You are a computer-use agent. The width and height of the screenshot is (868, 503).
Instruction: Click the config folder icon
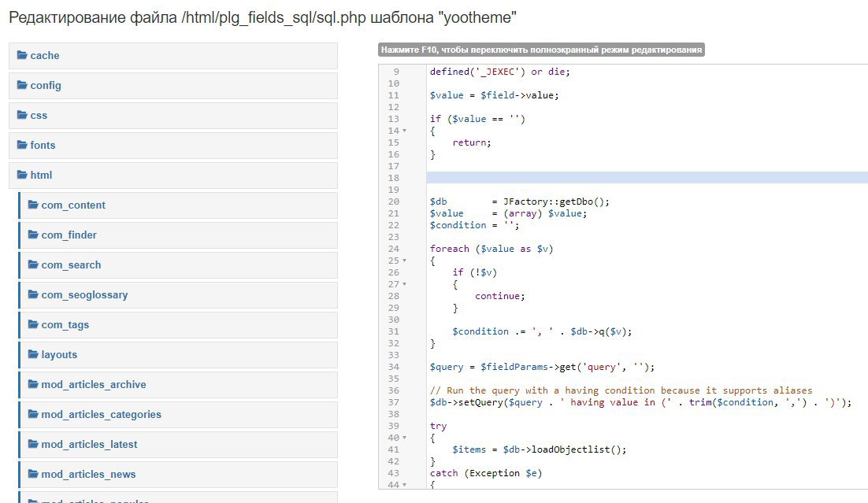[x=22, y=85]
